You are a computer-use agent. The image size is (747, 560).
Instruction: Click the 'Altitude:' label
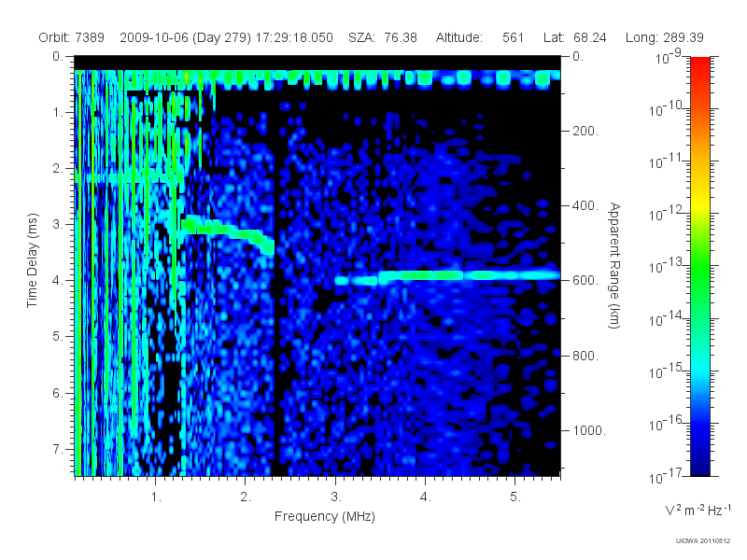click(x=458, y=37)
